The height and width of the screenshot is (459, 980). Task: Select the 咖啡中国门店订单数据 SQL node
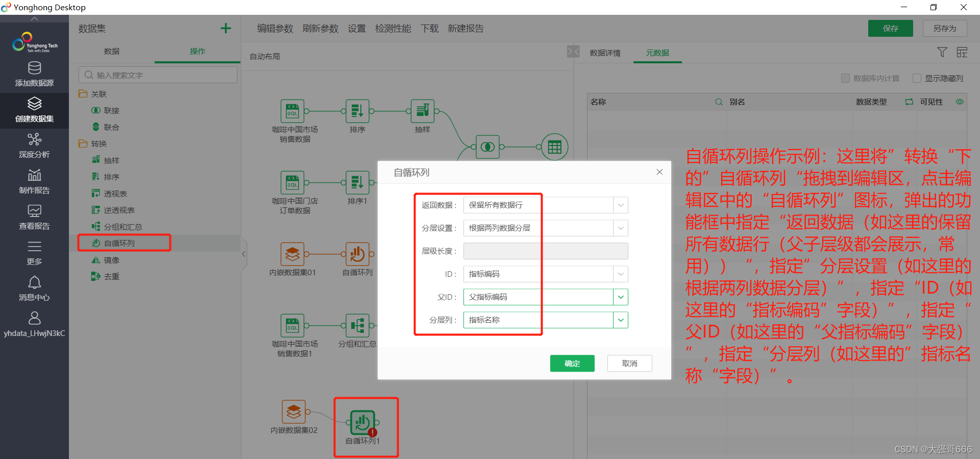[x=292, y=182]
